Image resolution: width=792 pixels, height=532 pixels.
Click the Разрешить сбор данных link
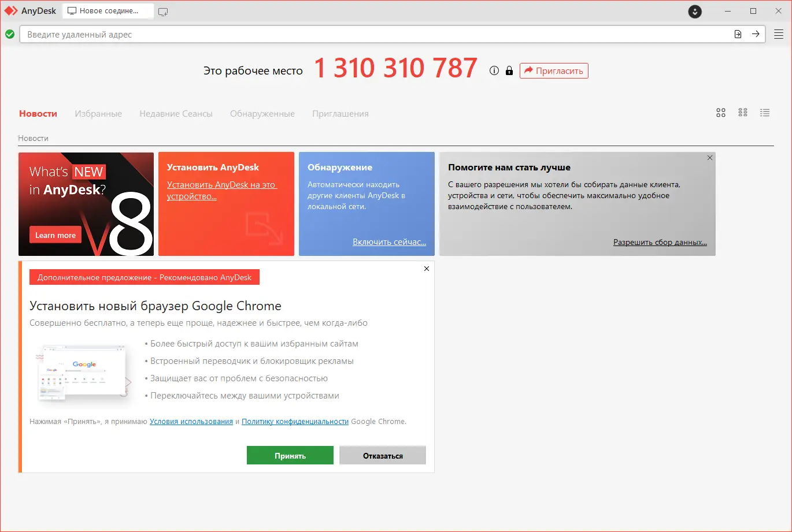660,243
